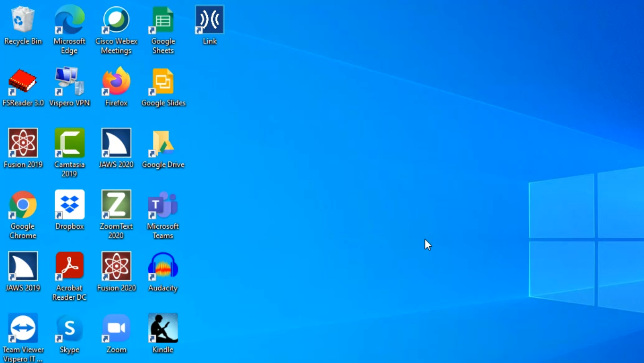The image size is (644, 363).
Task: Start JAWS 2020 screen reader
Action: pos(116,143)
